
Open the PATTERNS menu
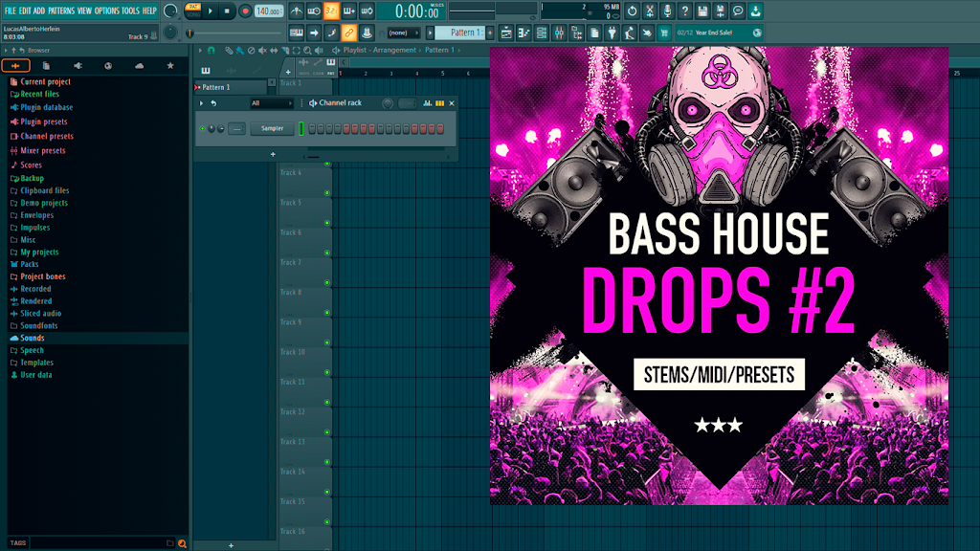61,11
